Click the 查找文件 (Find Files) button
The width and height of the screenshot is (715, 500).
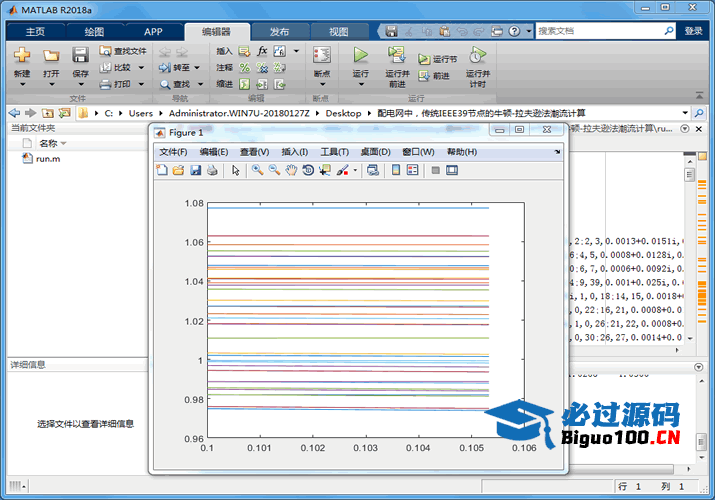(123, 51)
